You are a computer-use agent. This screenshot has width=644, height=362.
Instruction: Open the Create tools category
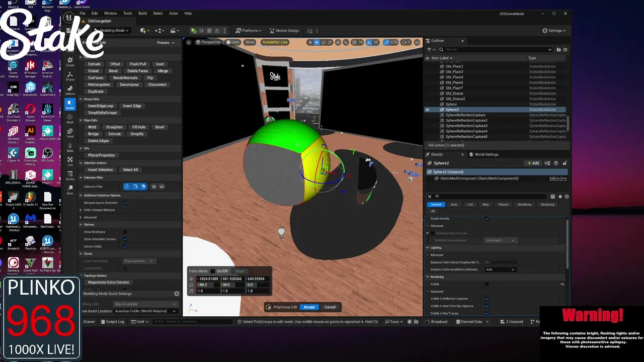click(70, 62)
